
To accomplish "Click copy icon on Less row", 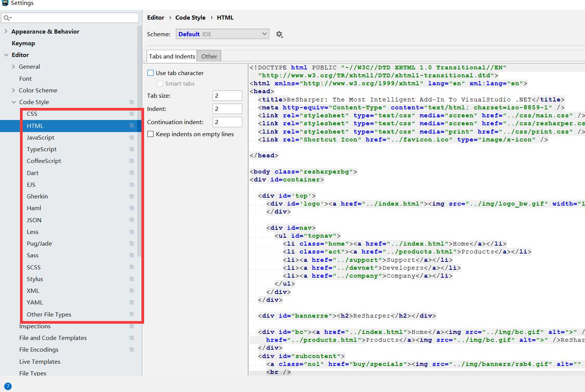I will [132, 232].
